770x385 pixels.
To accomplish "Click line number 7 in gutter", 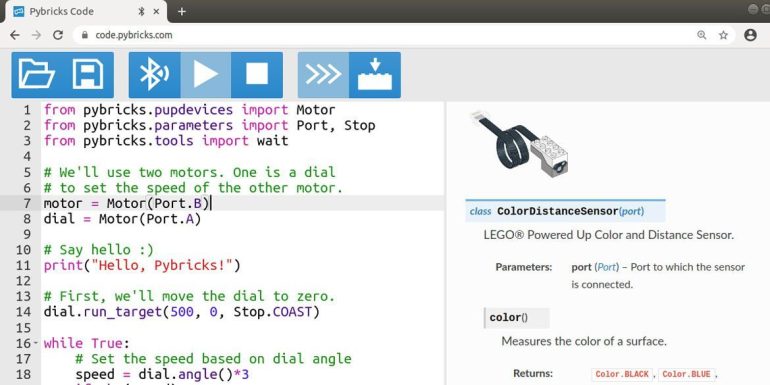I will click(27, 203).
